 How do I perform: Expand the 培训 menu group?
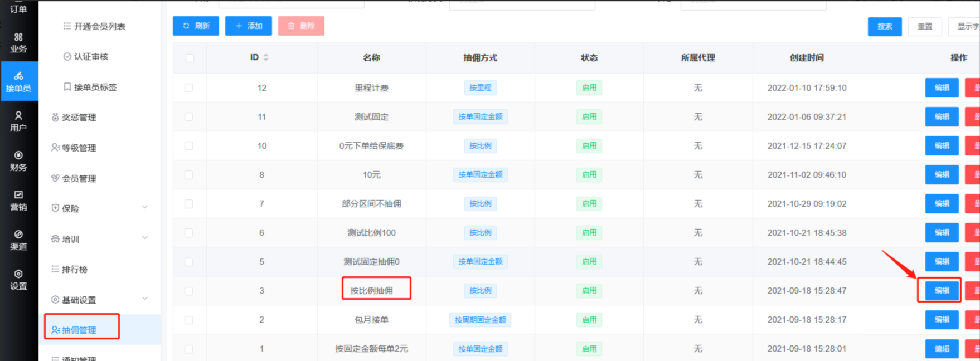pos(144,238)
